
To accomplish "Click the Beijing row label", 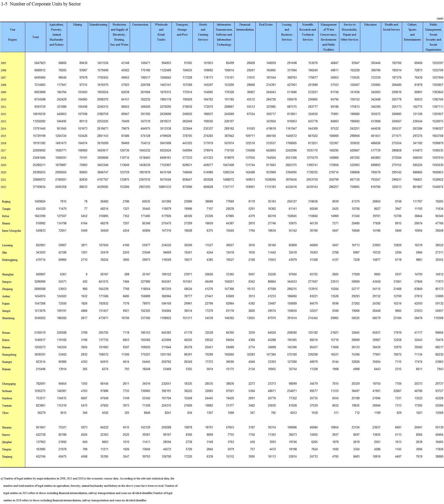I will click(x=6, y=202).
